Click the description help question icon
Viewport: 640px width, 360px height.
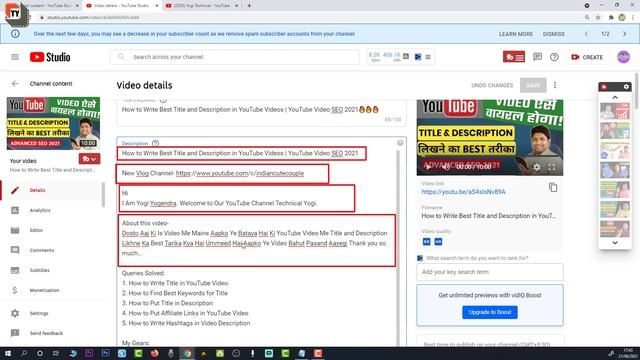(x=156, y=143)
